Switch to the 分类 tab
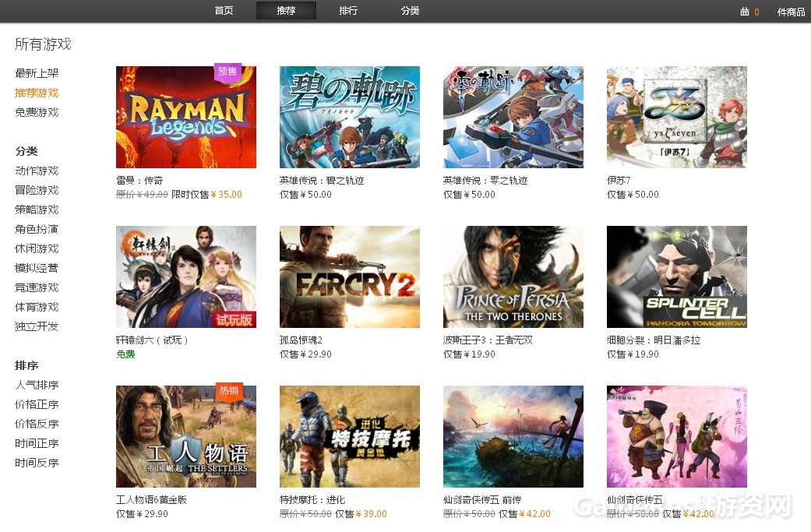 click(410, 10)
